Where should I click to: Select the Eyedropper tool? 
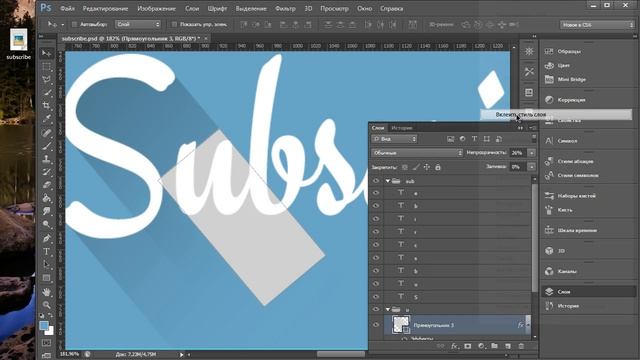pos(47,119)
